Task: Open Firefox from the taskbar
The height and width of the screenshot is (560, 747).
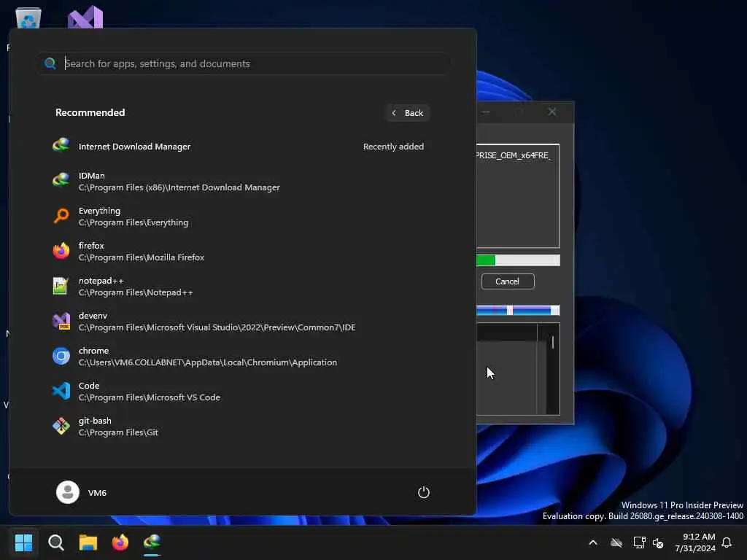Action: tap(120, 542)
